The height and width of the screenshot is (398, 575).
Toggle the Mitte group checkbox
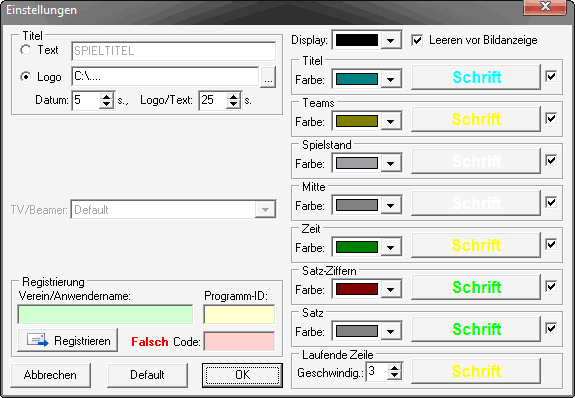551,202
